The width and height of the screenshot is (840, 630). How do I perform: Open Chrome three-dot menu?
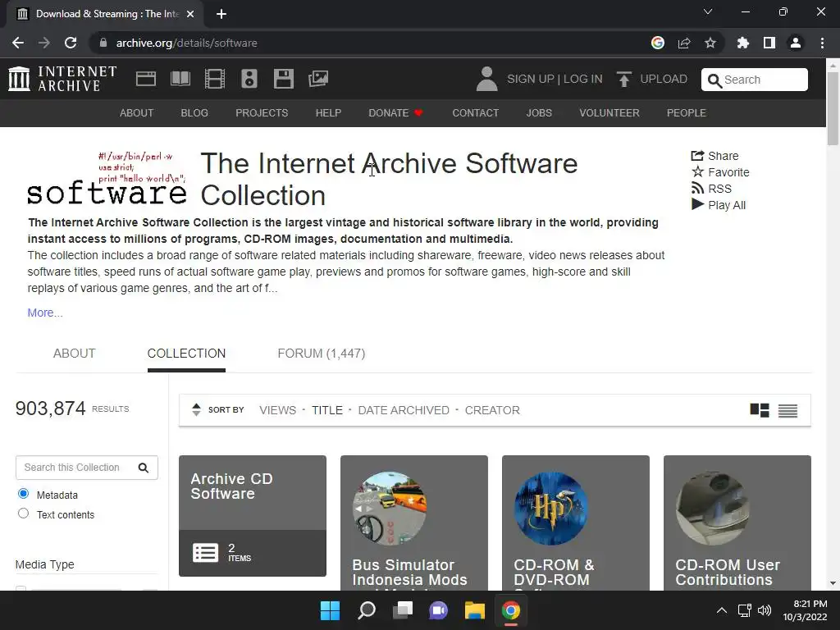point(822,43)
